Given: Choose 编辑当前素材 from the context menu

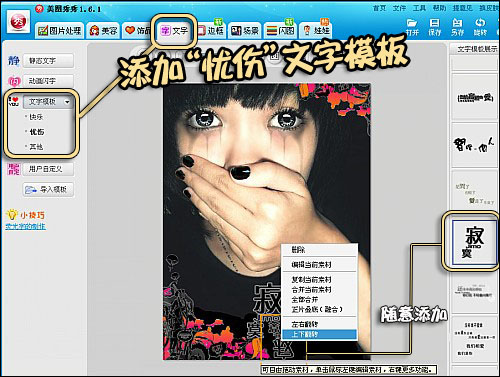Looking at the screenshot, I should click(x=320, y=265).
